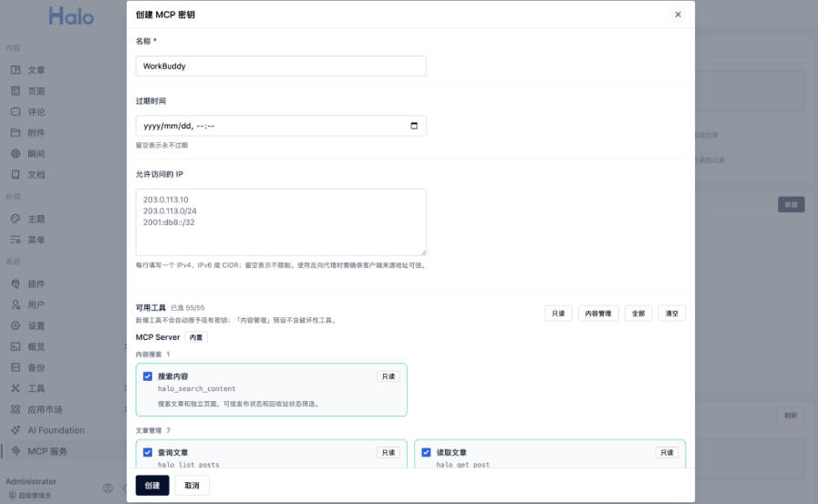Image resolution: width=818 pixels, height=504 pixels.
Task: Open 备份 in the sidebar
Action: pyautogui.click(x=36, y=367)
